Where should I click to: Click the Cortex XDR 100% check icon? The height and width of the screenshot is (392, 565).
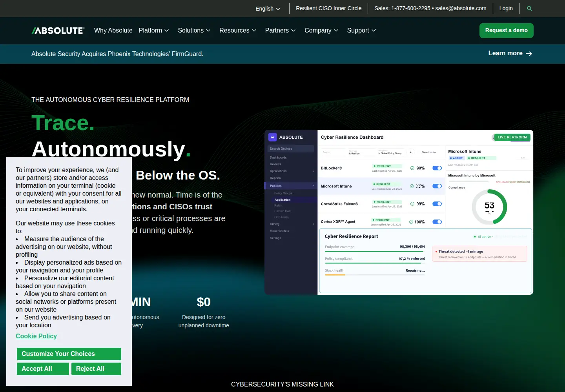pyautogui.click(x=411, y=222)
